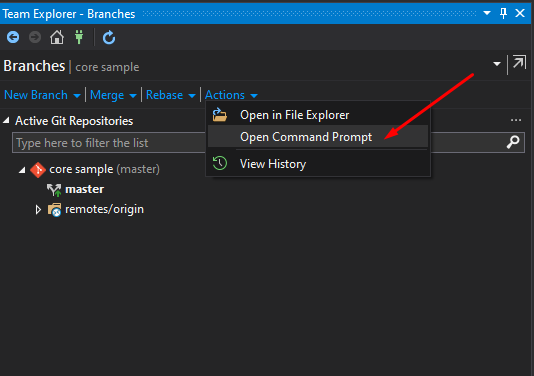The image size is (534, 376).
Task: Refresh the Team Explorer panel
Action: click(109, 37)
